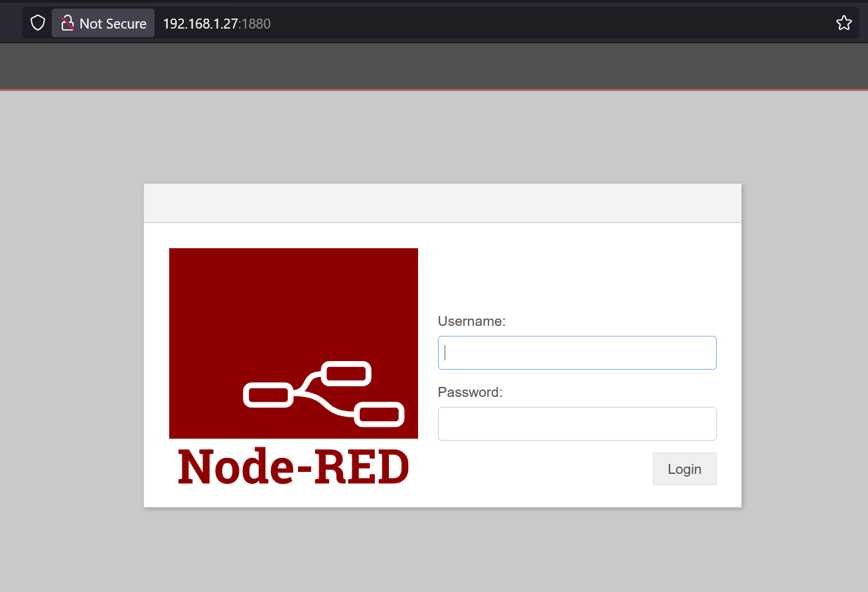Focus the Password input field
This screenshot has height=592, width=868.
click(x=577, y=423)
